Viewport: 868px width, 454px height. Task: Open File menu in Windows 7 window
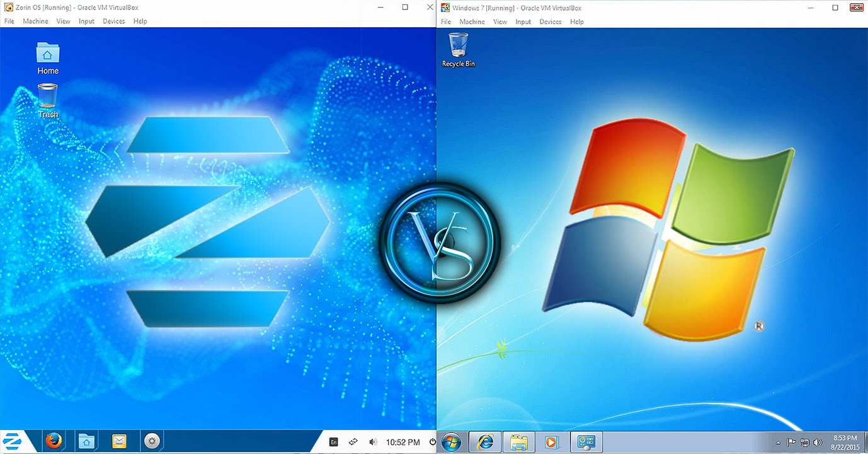pos(446,22)
